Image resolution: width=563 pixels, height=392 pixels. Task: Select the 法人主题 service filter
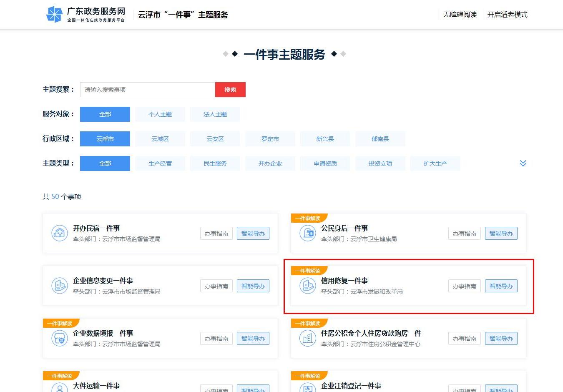[x=215, y=114]
